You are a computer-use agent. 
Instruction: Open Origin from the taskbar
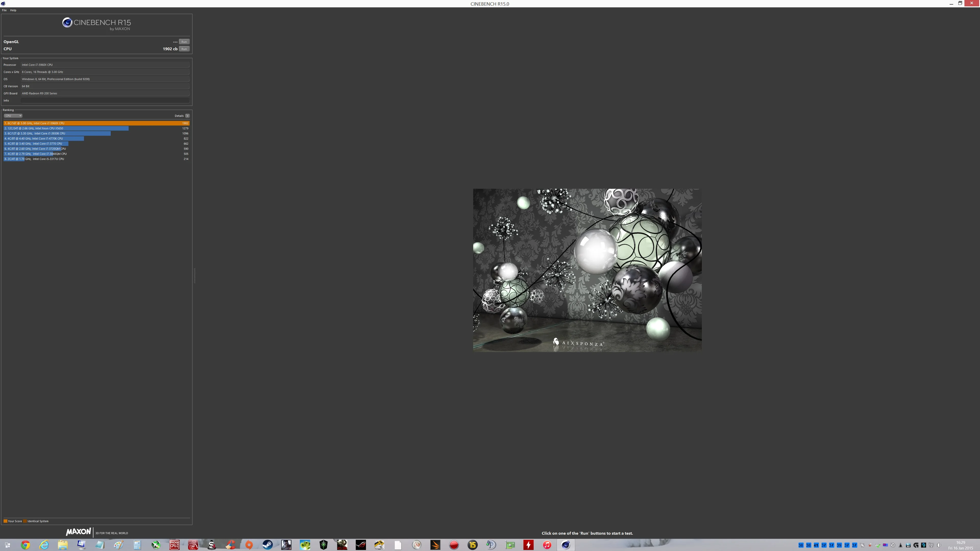[x=249, y=545]
